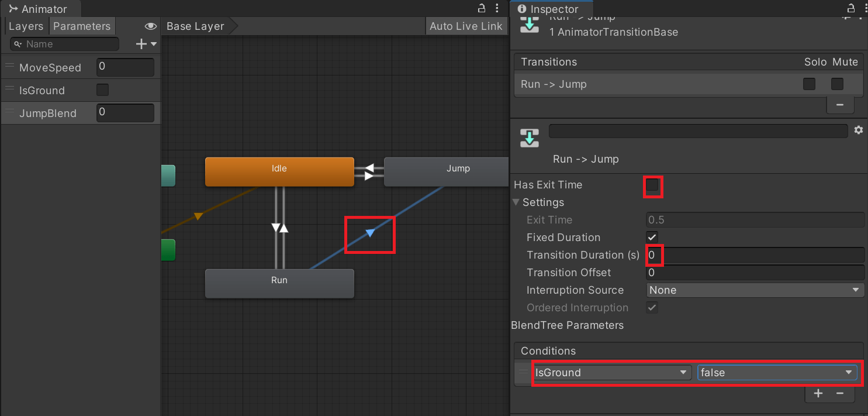Viewport: 868px width, 416px height.
Task: Click the parameter Name search field
Action: click(x=65, y=44)
